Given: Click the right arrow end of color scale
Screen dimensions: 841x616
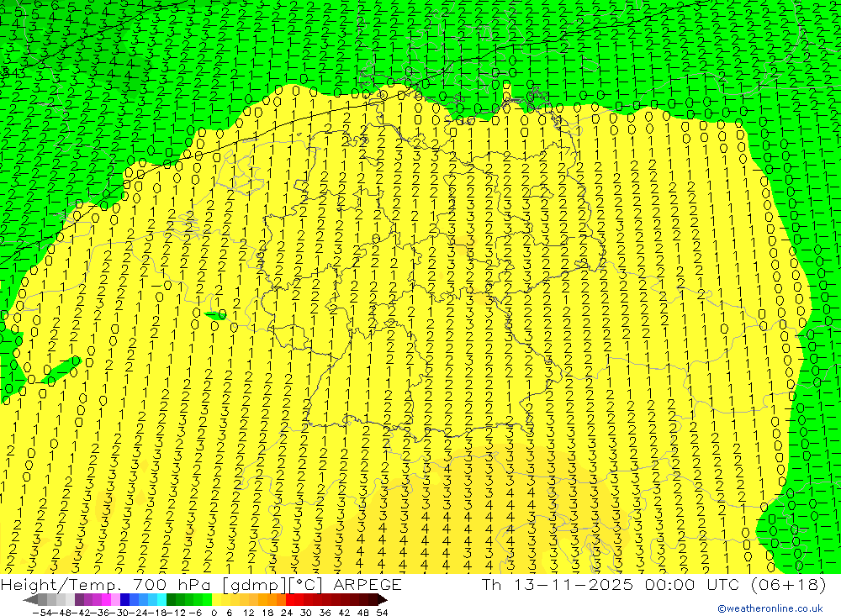Looking at the screenshot, I should pos(383,600).
